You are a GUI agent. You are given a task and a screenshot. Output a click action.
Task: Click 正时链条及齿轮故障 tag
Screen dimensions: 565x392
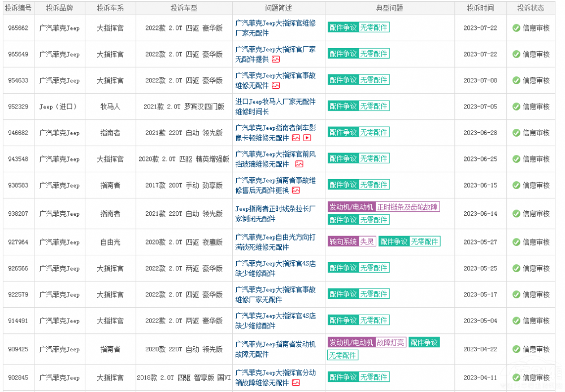pyautogui.click(x=407, y=207)
